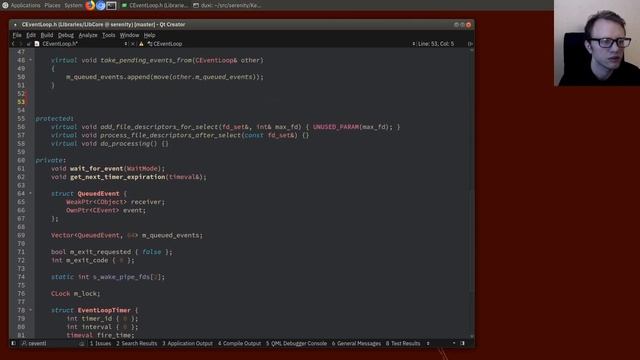Collapse the QueuedEvent struct fold marker
Viewport: 640px width, 360px height.
click(30, 193)
